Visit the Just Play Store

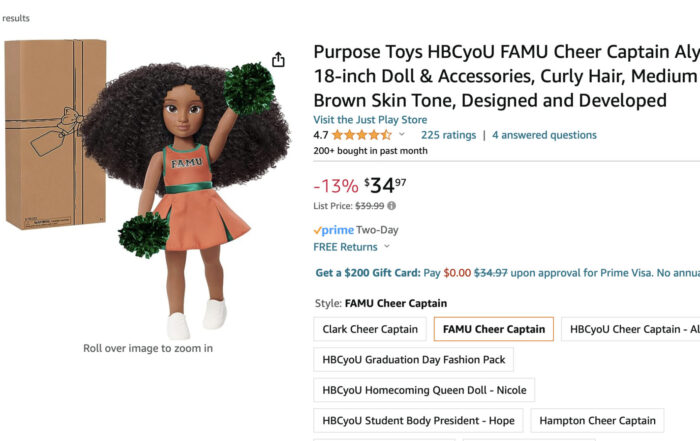(369, 119)
